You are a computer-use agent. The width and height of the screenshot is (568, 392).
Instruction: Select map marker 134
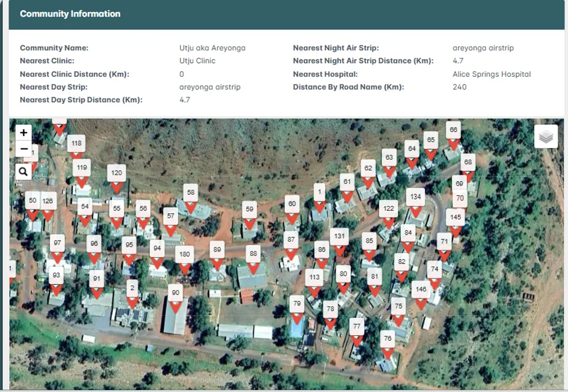point(415,202)
